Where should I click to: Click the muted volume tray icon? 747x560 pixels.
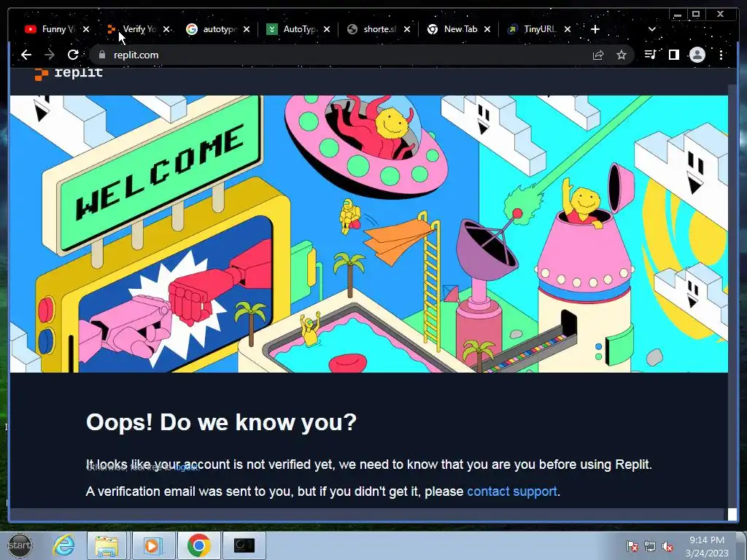pyautogui.click(x=667, y=546)
